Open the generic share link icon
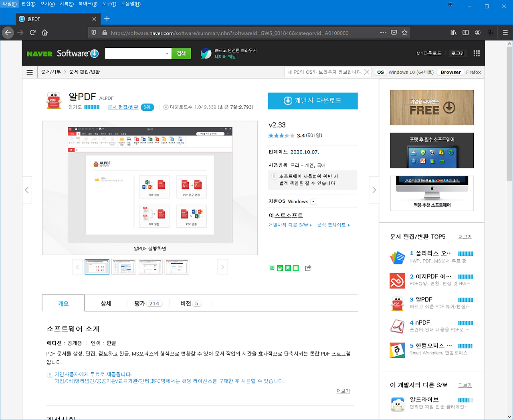 pyautogui.click(x=308, y=268)
